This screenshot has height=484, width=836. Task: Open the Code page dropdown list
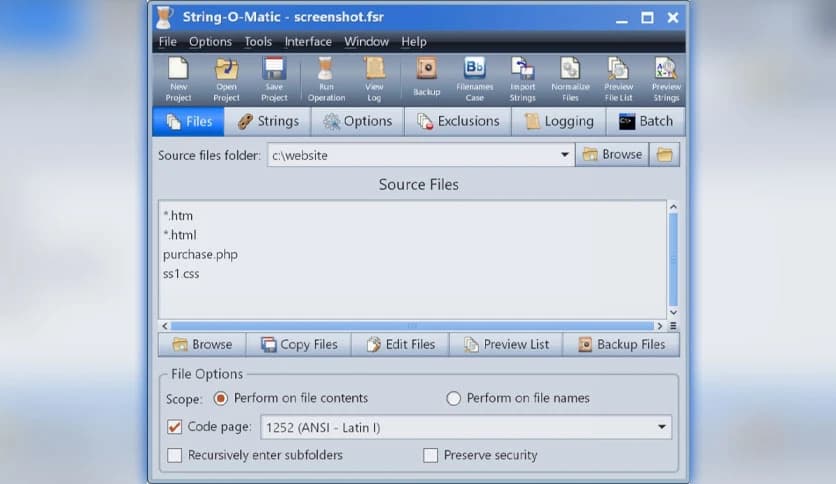coord(661,428)
